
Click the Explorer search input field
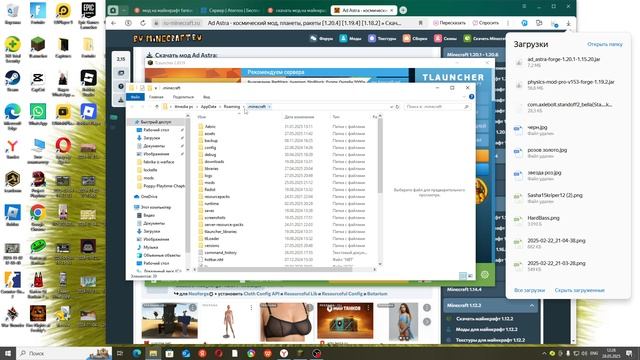point(437,107)
